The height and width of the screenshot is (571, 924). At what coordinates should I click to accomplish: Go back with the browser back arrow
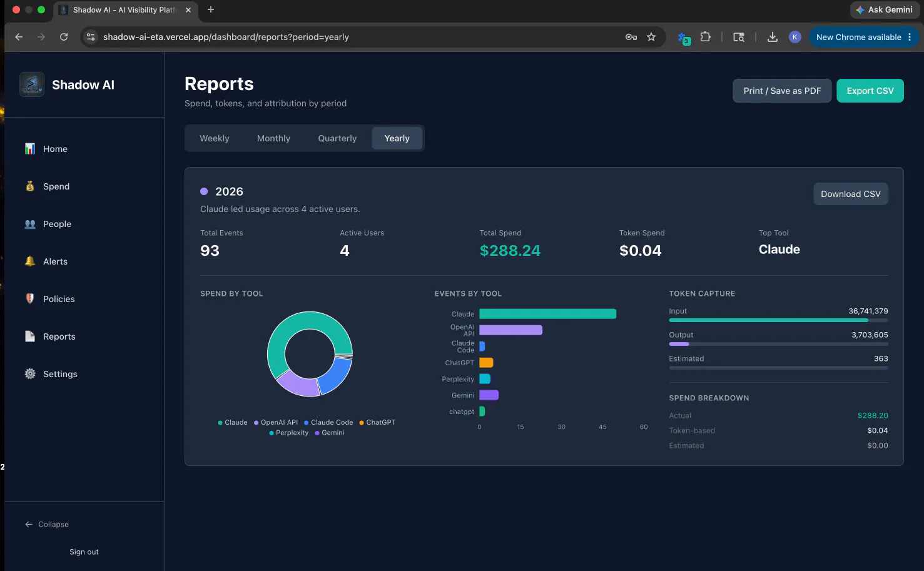(19, 37)
